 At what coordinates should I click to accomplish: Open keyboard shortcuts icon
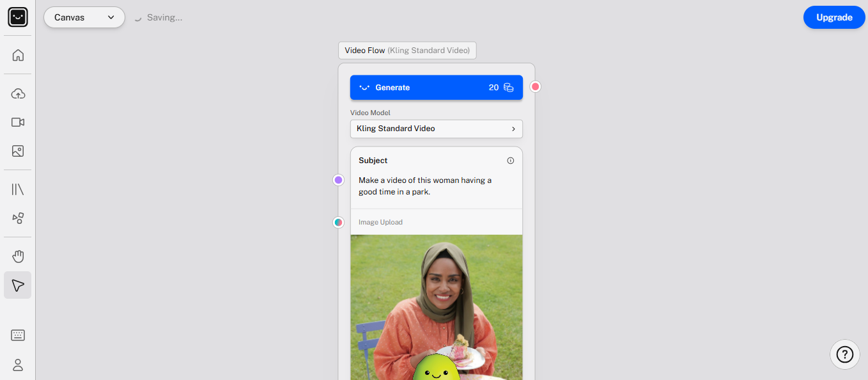pyautogui.click(x=18, y=335)
